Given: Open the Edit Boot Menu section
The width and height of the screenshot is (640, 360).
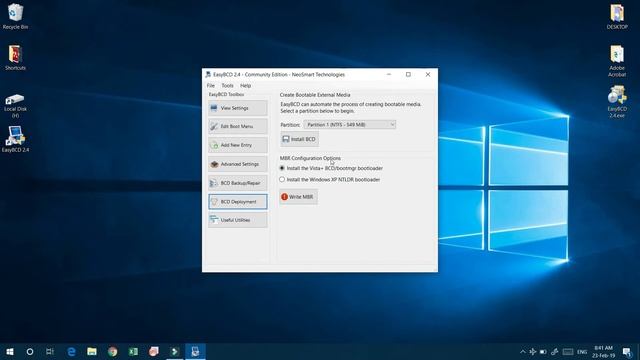Looking at the screenshot, I should [238, 127].
